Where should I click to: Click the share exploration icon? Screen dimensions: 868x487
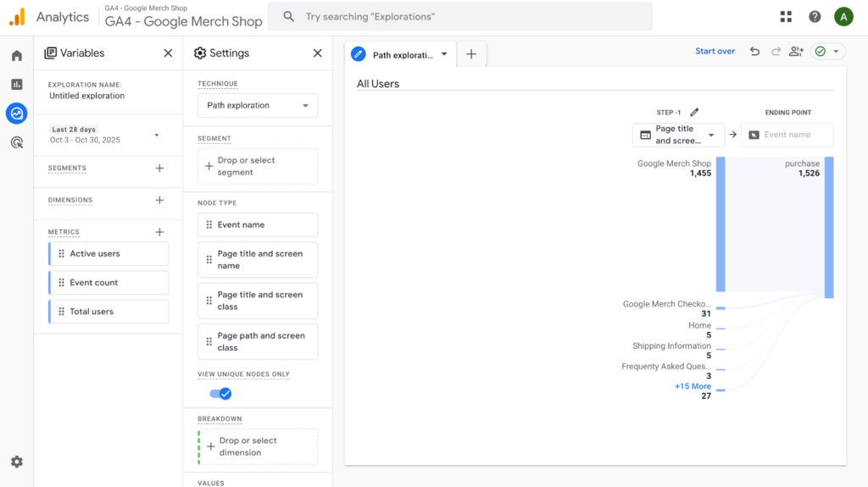[795, 52]
